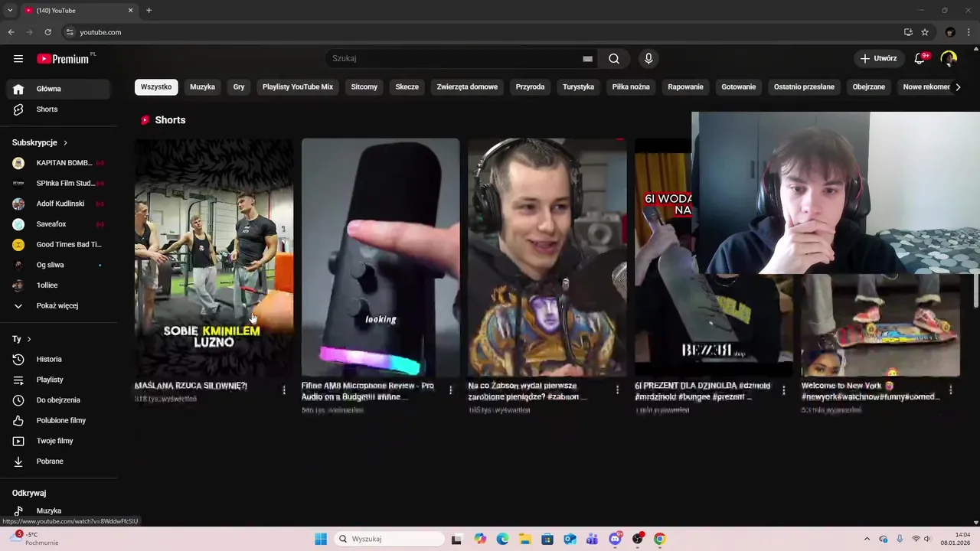Viewport: 980px width, 551px height.
Task: Open KAPITAN BOMB... subscription
Action: tap(59, 163)
